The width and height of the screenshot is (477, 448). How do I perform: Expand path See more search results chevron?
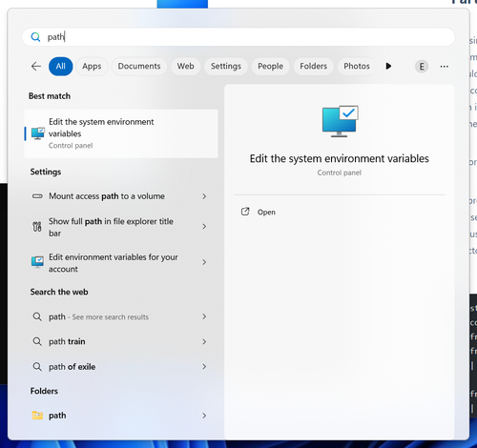(x=204, y=316)
